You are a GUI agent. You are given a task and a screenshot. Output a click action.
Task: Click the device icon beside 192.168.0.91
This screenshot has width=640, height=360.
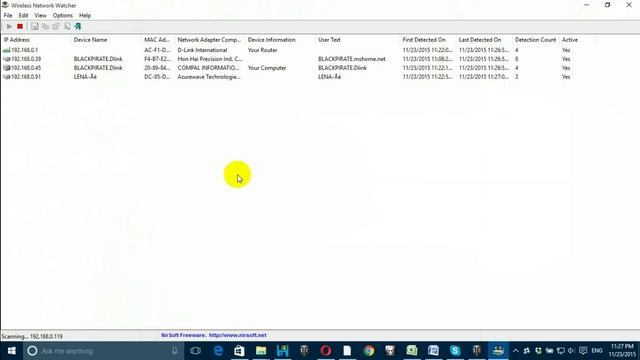[x=6, y=77]
